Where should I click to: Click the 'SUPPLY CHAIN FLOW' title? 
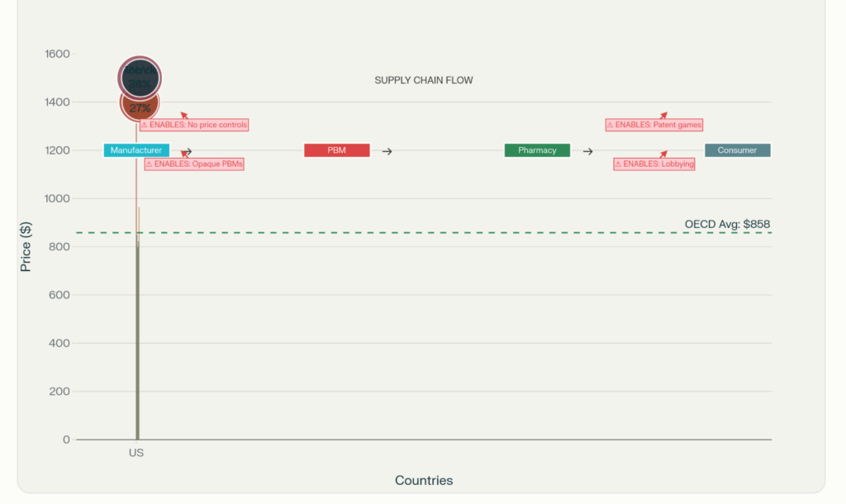point(423,80)
